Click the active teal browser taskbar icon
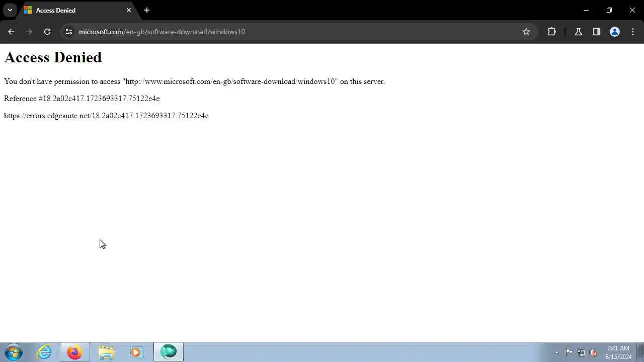Screen dimensions: 644x362 [169, 352]
